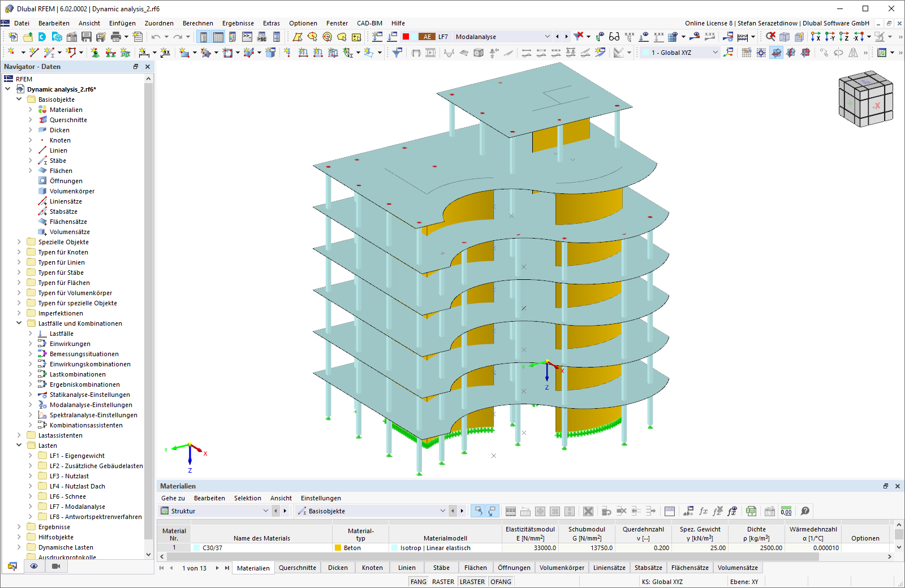This screenshot has height=588, width=905.
Task: Click the redo arrow icon
Action: [178, 37]
